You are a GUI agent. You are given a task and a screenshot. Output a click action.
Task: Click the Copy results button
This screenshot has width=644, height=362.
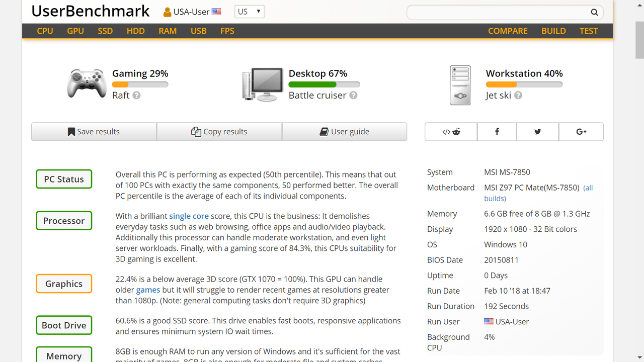(219, 132)
